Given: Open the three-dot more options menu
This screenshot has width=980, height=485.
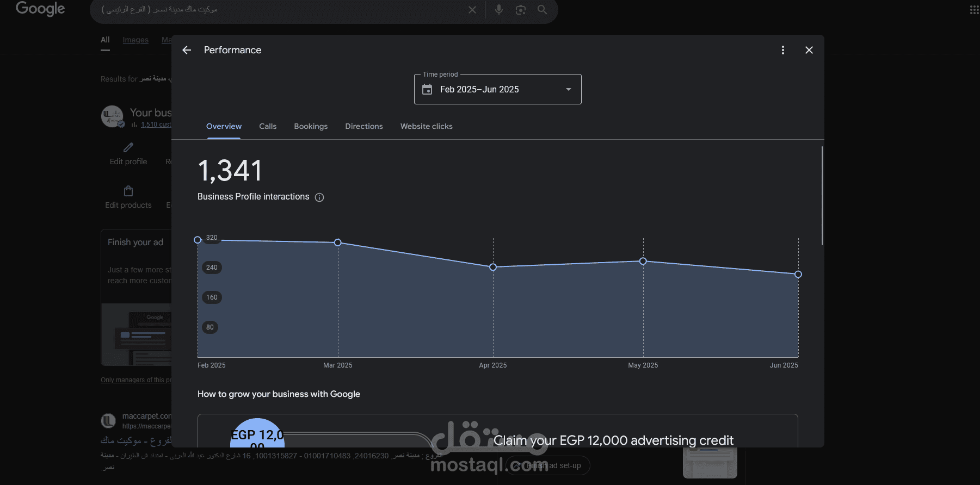Looking at the screenshot, I should [x=783, y=50].
